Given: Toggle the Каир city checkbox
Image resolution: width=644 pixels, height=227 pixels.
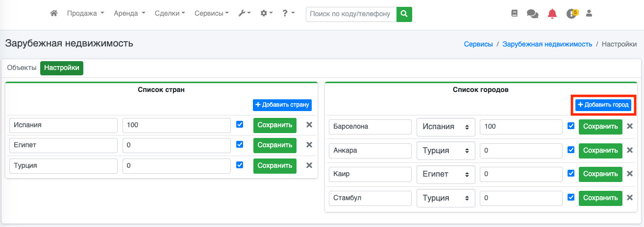Looking at the screenshot, I should 571,173.
